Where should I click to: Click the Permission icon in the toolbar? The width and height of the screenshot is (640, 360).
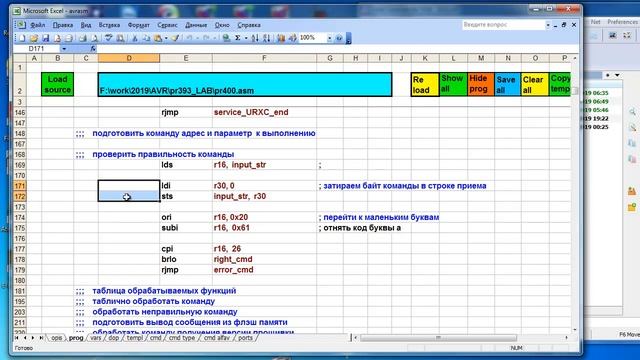57,38
